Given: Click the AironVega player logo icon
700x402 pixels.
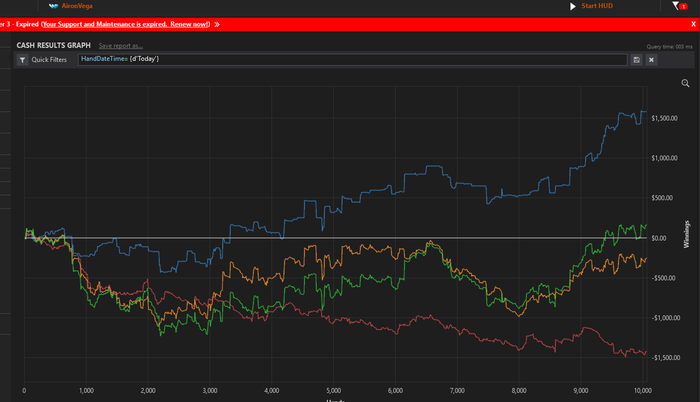Looking at the screenshot, I should tap(54, 6).
